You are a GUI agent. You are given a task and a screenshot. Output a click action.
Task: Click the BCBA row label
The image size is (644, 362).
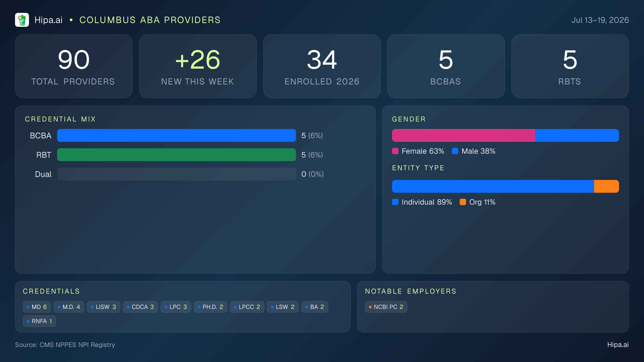click(41, 136)
